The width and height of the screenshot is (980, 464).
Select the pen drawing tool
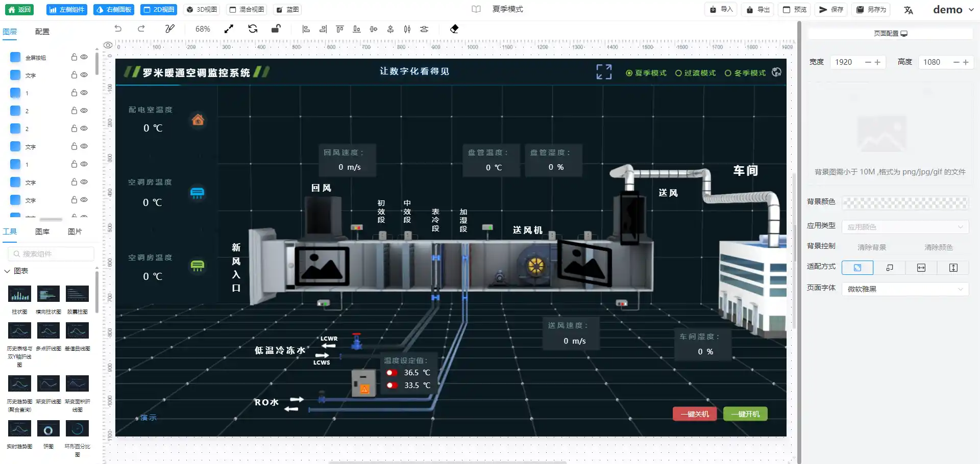[x=170, y=29]
